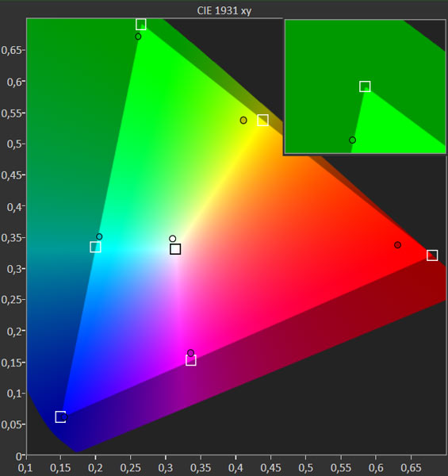Click the target square in zoom inset

[365, 86]
